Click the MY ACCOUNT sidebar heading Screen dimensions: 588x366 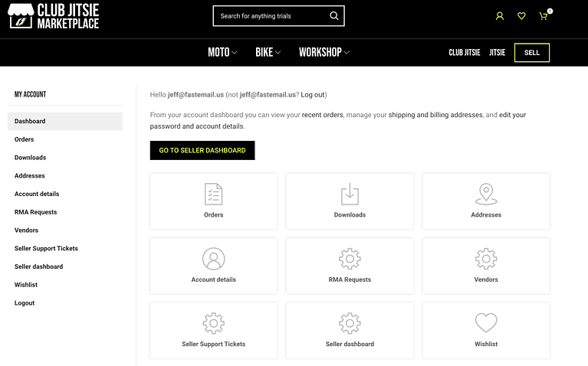tap(30, 94)
